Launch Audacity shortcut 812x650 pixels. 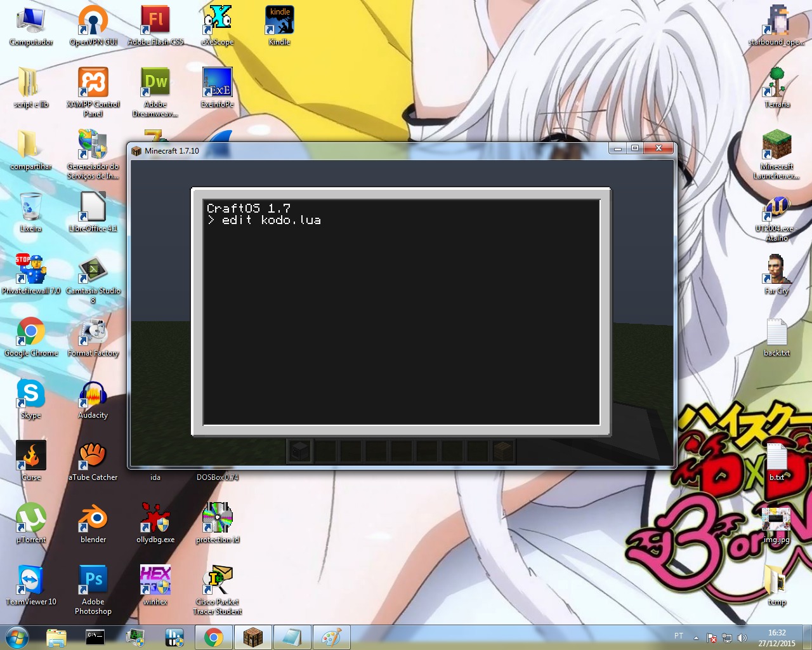pos(93,399)
